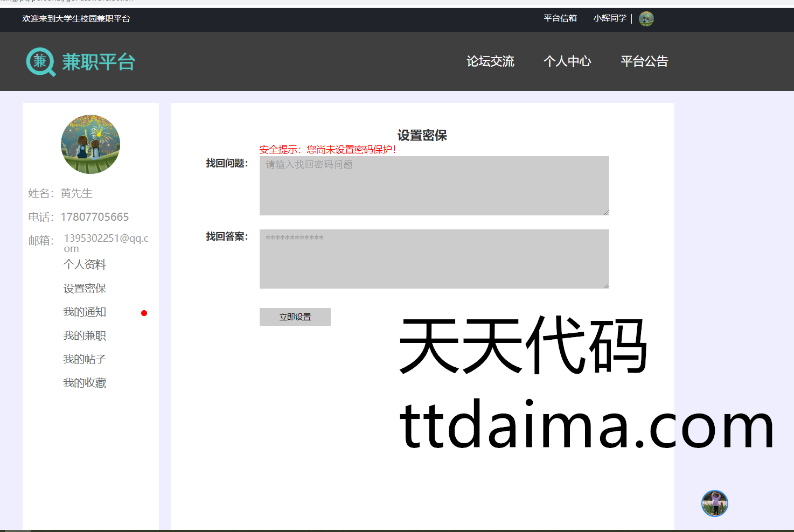This screenshot has width=794, height=532.
Task: Click the 兼职平台 logo text
Action: pos(98,62)
